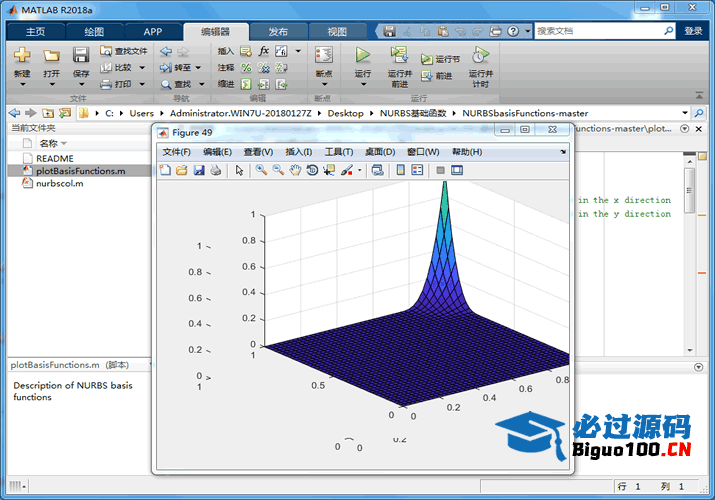Image resolution: width=715 pixels, height=500 pixels.
Task: Click the Insert Colorbar icon in Figure toolbar
Action: click(x=401, y=170)
